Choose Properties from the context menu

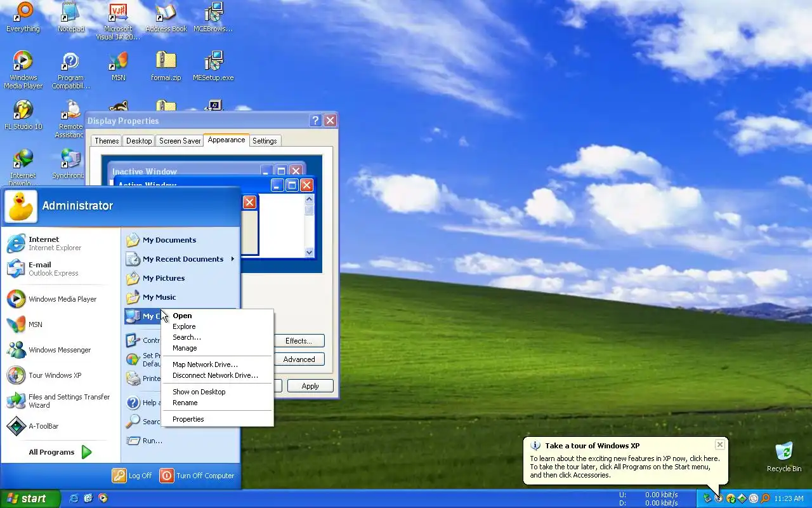(x=218, y=419)
